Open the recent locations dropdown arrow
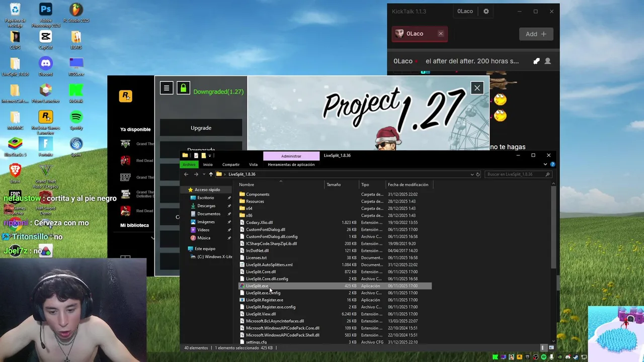 pyautogui.click(x=204, y=174)
